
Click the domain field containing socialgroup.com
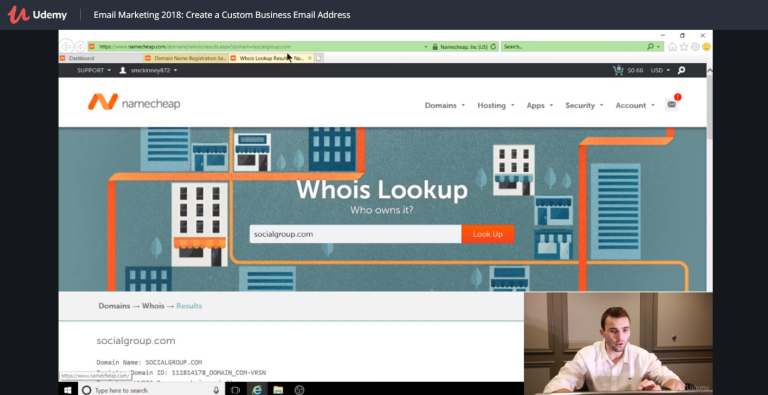tap(355, 234)
